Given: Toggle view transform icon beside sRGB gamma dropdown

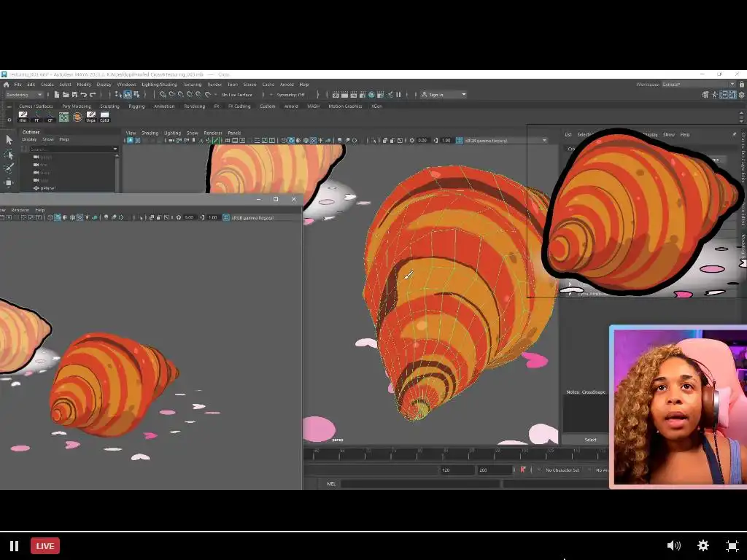Looking at the screenshot, I should click(460, 141).
